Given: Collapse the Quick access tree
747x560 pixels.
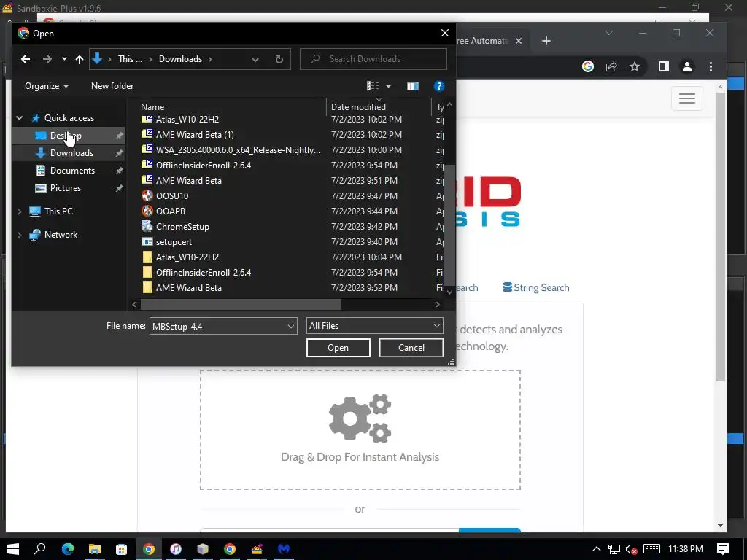Looking at the screenshot, I should click(x=20, y=118).
